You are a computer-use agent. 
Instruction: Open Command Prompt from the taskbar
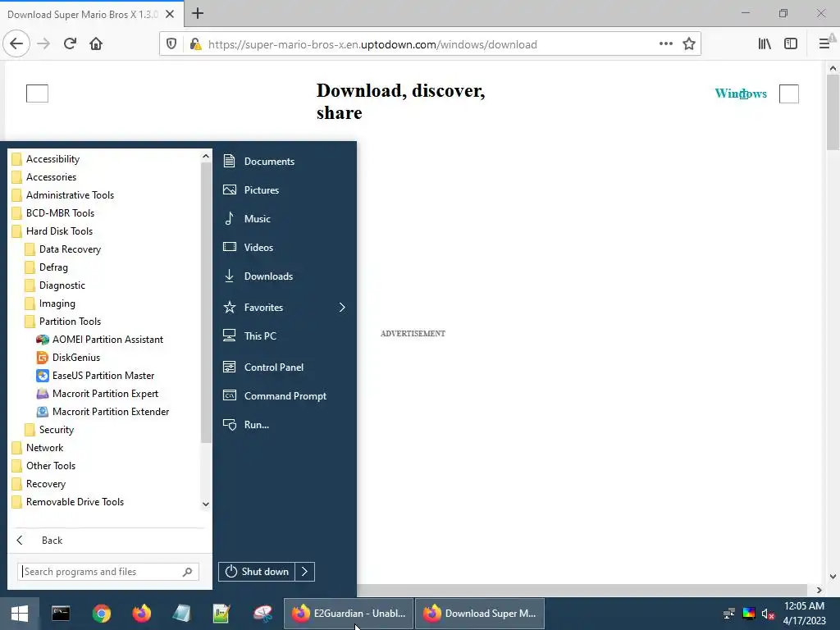coord(61,614)
